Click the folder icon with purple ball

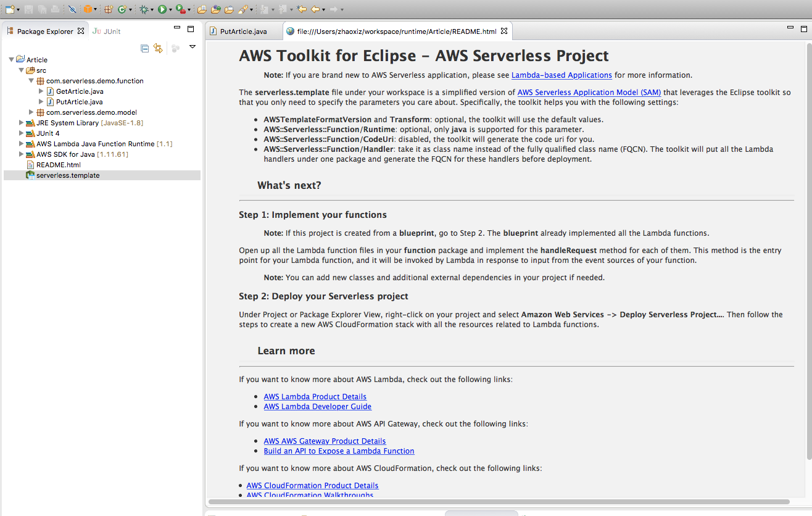coord(215,9)
